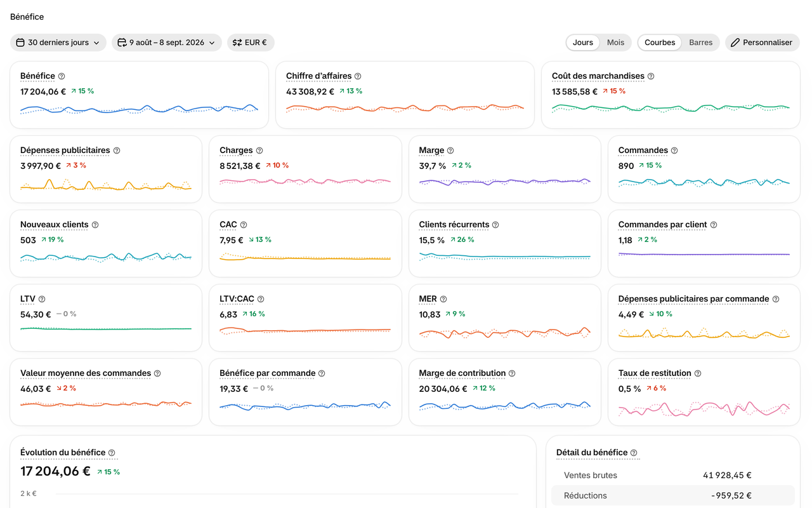Click help icon beside Nouveaux clients
Screen dimensions: 812x508
click(95, 225)
